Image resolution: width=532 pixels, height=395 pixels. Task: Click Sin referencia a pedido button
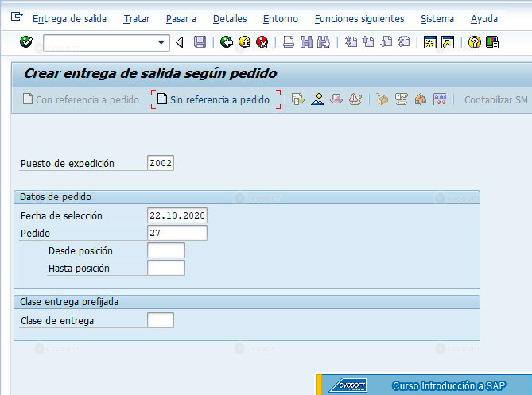point(216,99)
